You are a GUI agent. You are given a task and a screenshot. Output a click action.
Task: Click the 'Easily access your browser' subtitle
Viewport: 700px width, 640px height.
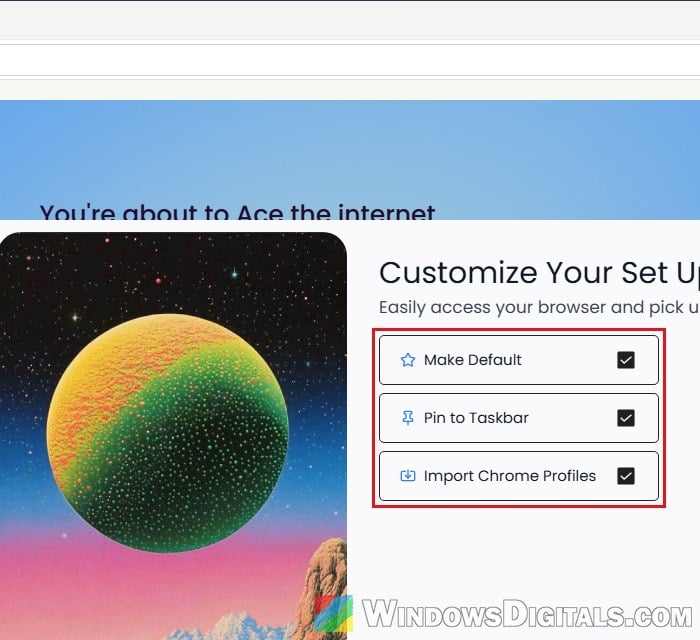pyautogui.click(x=539, y=308)
